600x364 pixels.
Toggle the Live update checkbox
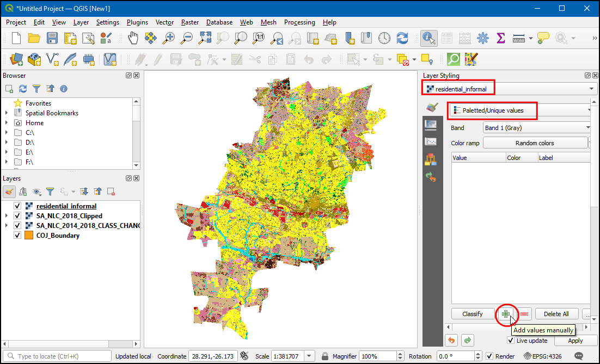[x=511, y=340]
